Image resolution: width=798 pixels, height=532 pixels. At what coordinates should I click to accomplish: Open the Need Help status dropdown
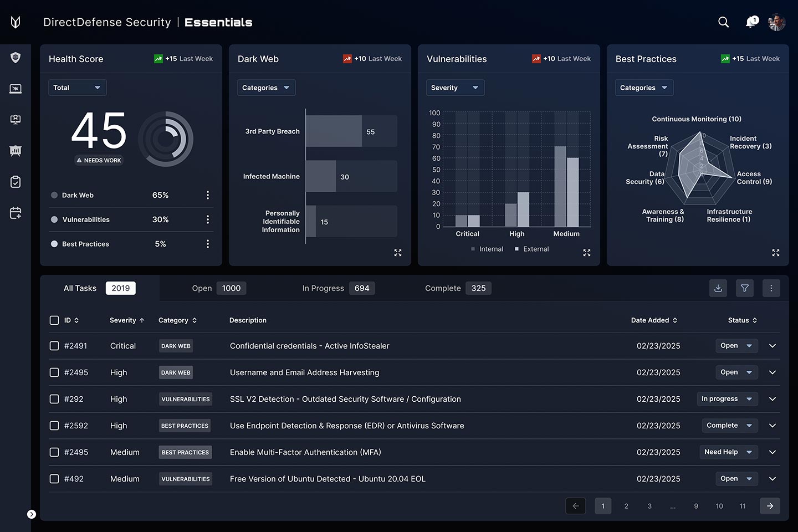(x=729, y=452)
